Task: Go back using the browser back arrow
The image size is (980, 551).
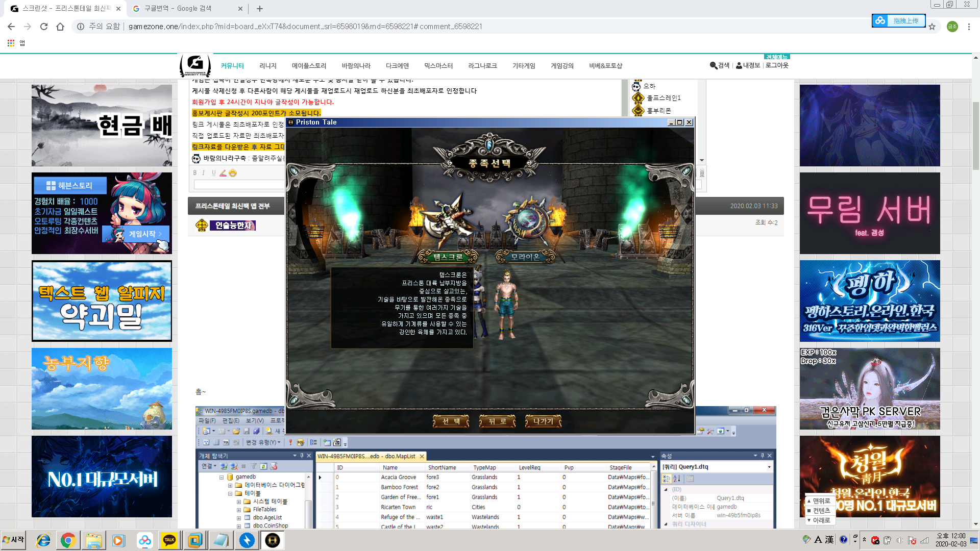Action: tap(11, 27)
